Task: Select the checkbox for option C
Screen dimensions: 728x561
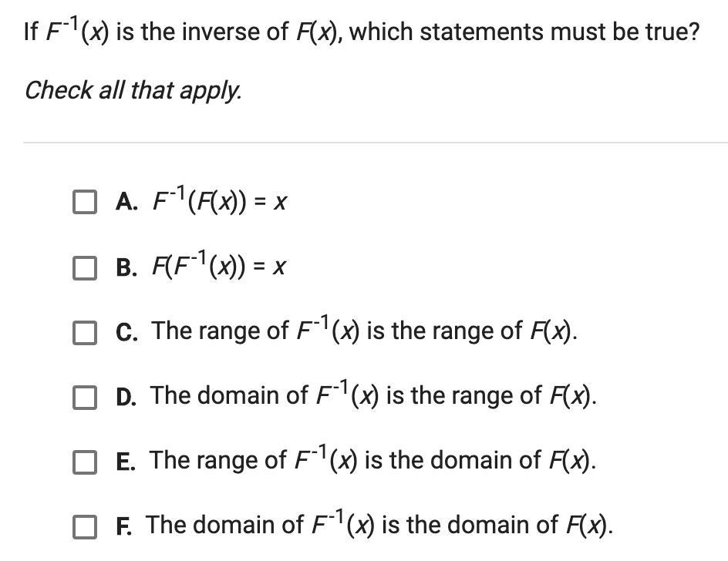Action: click(85, 332)
